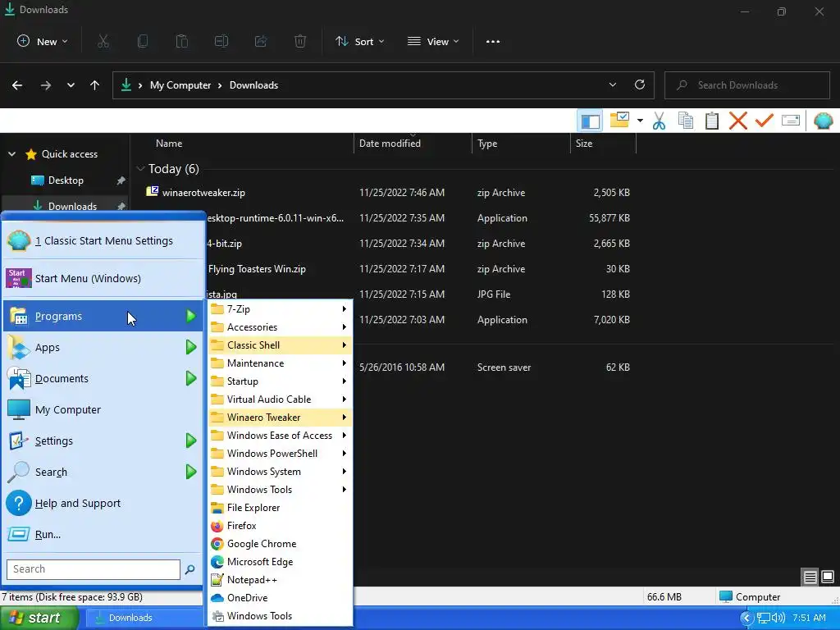
Task: Sort by the Size column header
Action: click(x=584, y=144)
